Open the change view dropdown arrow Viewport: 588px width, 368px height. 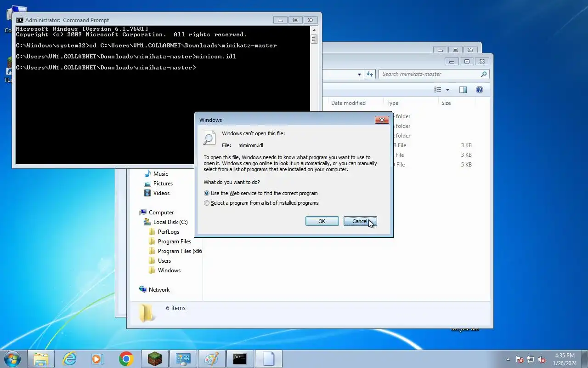pyautogui.click(x=447, y=90)
